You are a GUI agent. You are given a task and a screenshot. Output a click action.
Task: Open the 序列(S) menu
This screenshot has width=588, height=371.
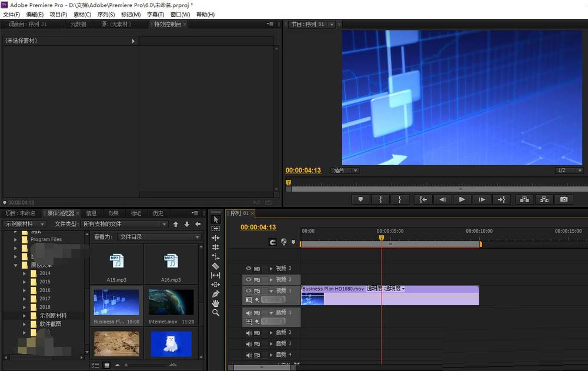(x=107, y=14)
